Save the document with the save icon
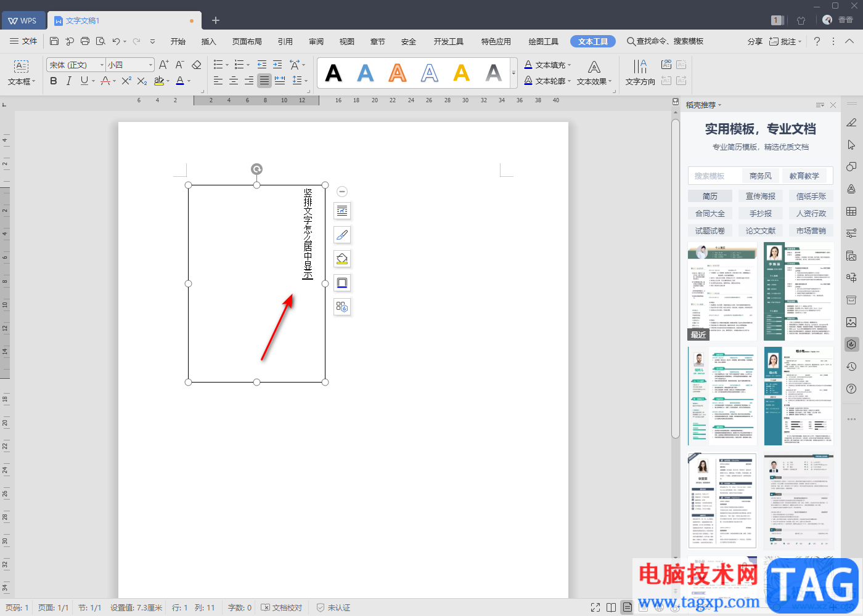863x616 pixels. (x=54, y=41)
